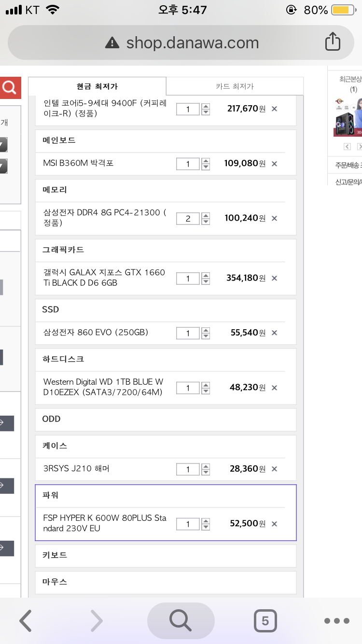This screenshot has width=362, height=644.
Task: Expand the 키보드 category section
Action: pyautogui.click(x=165, y=556)
